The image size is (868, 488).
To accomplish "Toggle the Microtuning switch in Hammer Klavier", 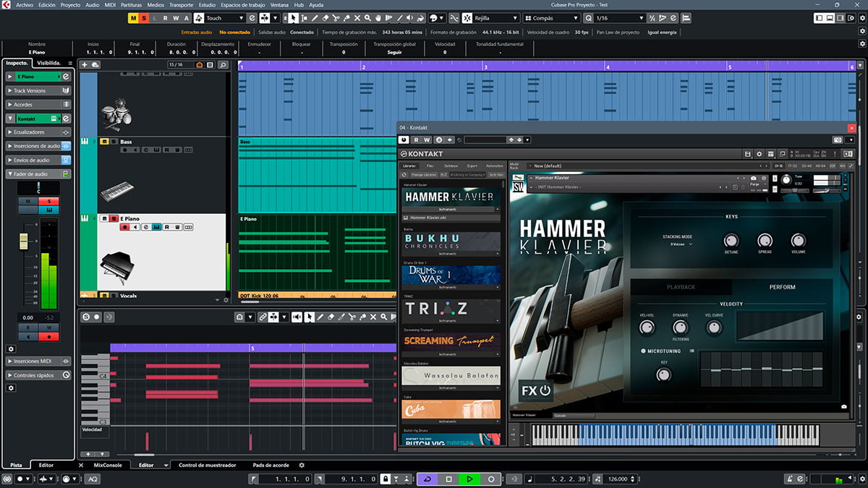I will (x=643, y=351).
